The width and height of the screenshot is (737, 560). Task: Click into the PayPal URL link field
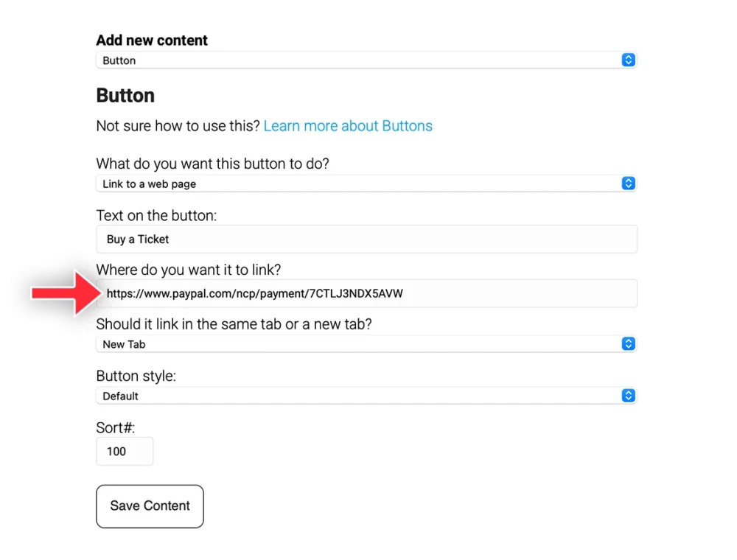click(x=366, y=293)
